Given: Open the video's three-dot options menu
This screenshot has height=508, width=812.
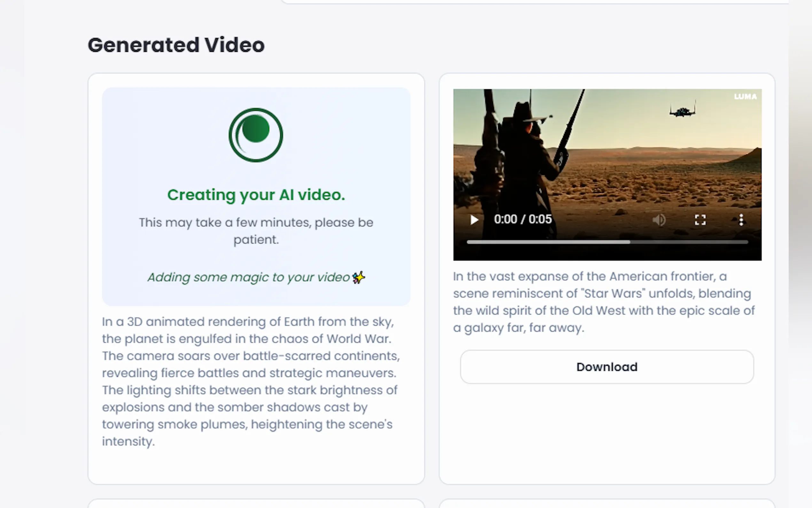Looking at the screenshot, I should (x=741, y=220).
